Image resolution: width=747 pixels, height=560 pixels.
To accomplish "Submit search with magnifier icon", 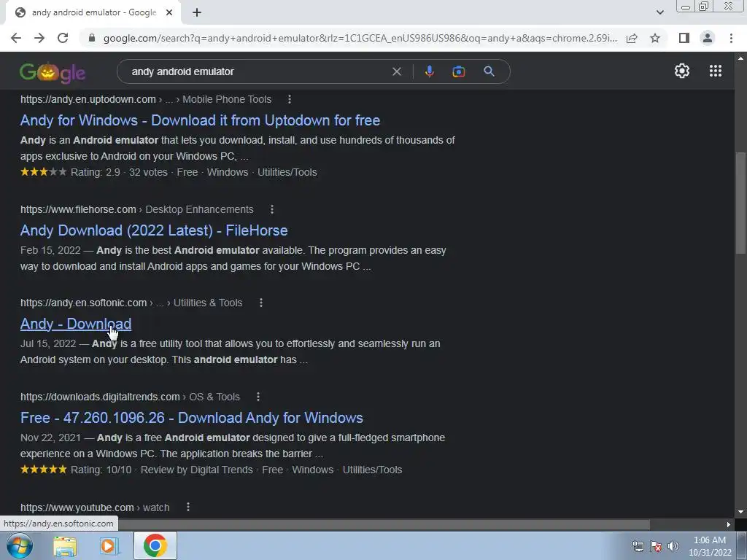I will pyautogui.click(x=489, y=71).
